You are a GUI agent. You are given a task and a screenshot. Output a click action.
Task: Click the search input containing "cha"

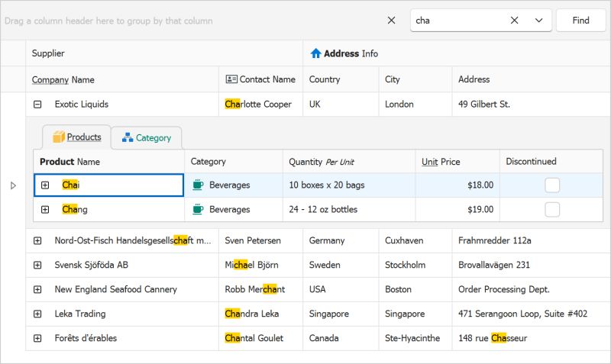point(458,21)
